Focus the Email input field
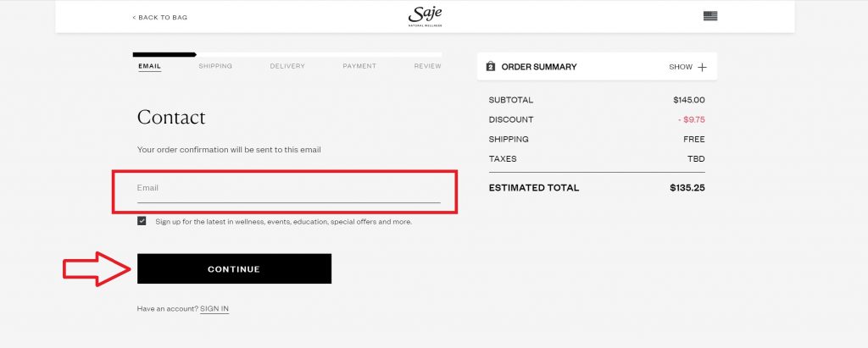The height and width of the screenshot is (348, 868). point(288,189)
